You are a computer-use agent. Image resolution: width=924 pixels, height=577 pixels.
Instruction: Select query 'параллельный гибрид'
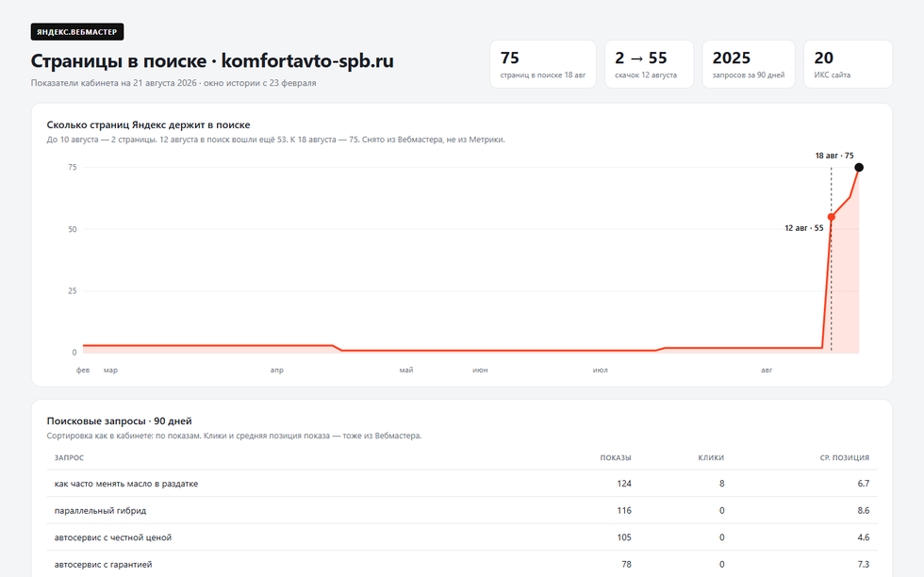point(100,511)
